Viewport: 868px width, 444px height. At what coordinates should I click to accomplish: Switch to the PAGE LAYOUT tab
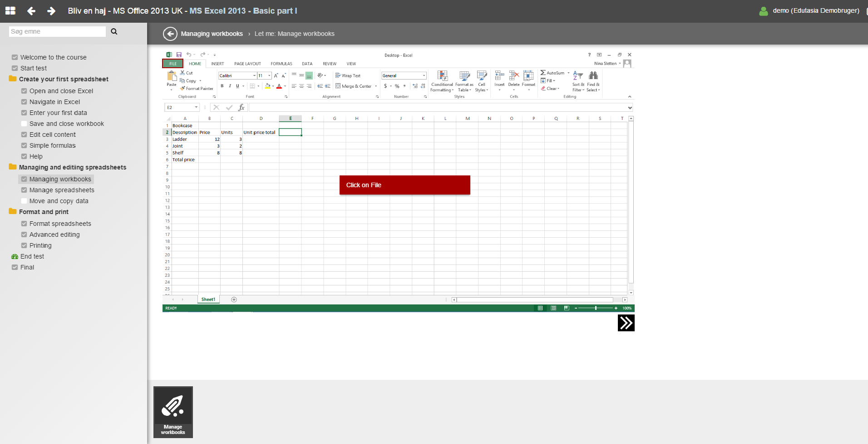coord(247,64)
